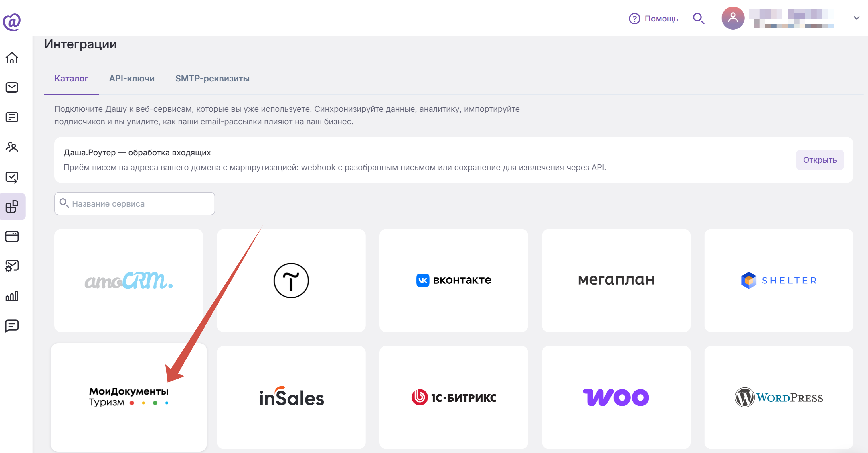868x453 pixels.
Task: Open the ВКонтакте integration card
Action: coord(454,280)
